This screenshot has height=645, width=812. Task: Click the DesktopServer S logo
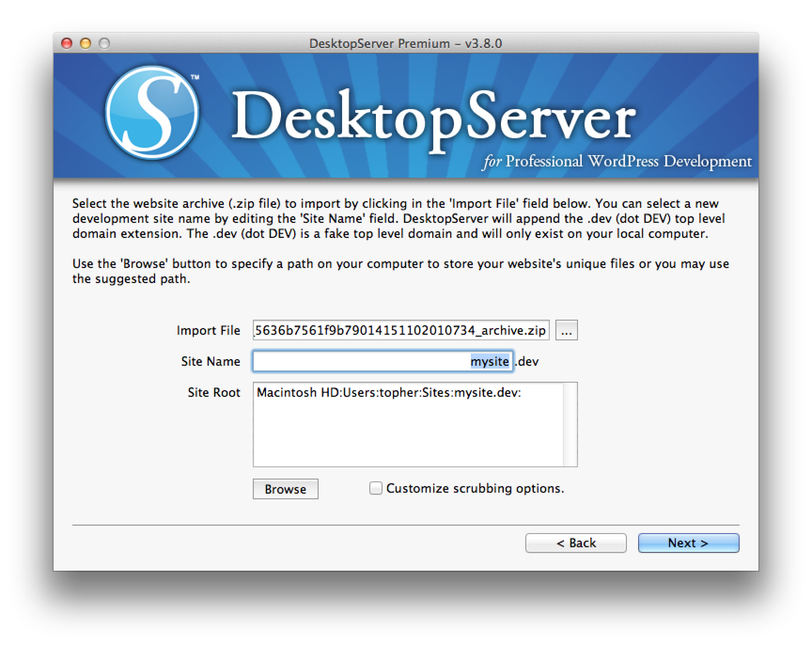click(x=152, y=112)
